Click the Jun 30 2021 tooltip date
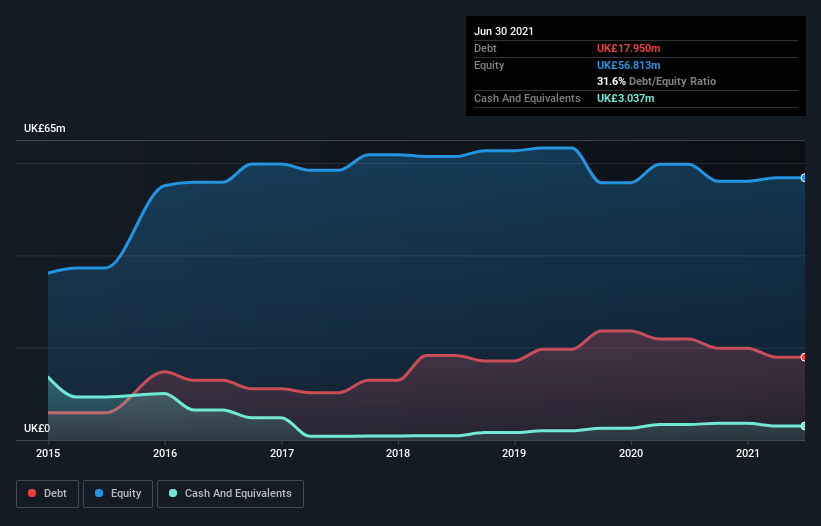This screenshot has width=821, height=526. [504, 31]
